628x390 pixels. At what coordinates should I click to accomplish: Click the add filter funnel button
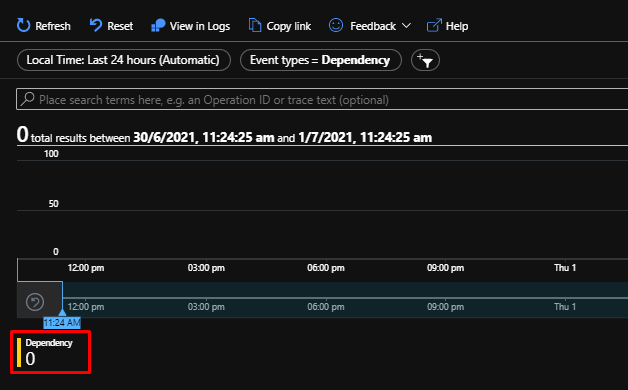coord(425,60)
